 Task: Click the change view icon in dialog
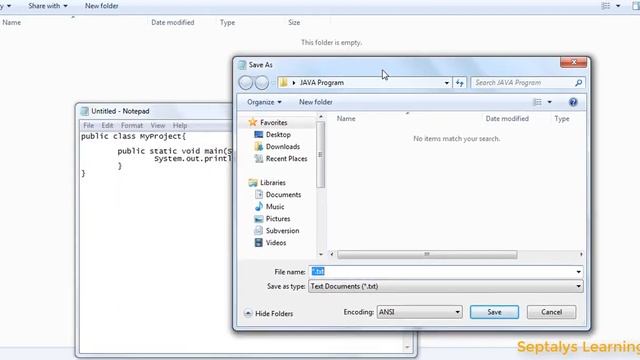coord(538,102)
